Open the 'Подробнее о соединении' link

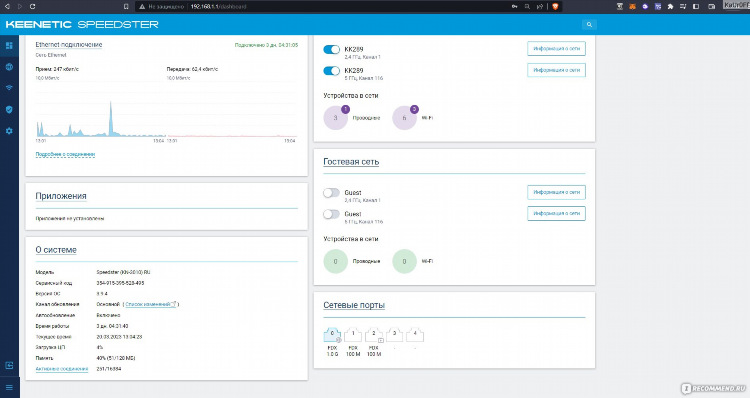click(x=65, y=155)
